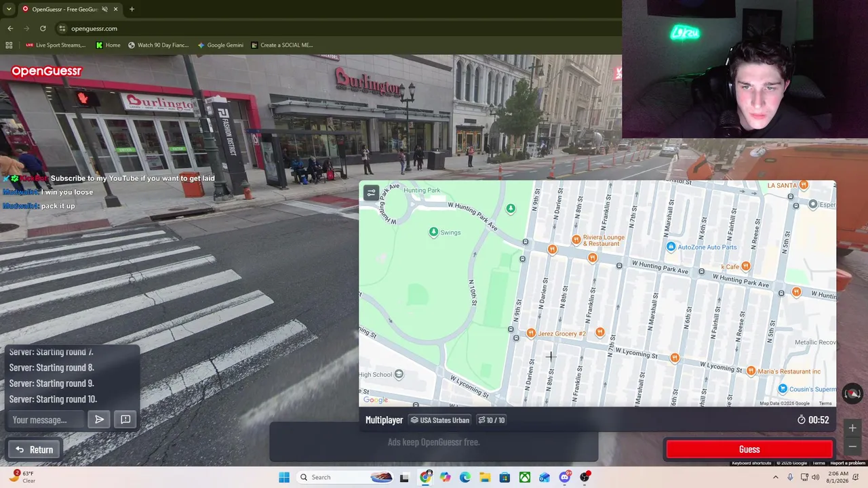The height and width of the screenshot is (488, 868).
Task: Open a new browser tab
Action: click(x=132, y=9)
